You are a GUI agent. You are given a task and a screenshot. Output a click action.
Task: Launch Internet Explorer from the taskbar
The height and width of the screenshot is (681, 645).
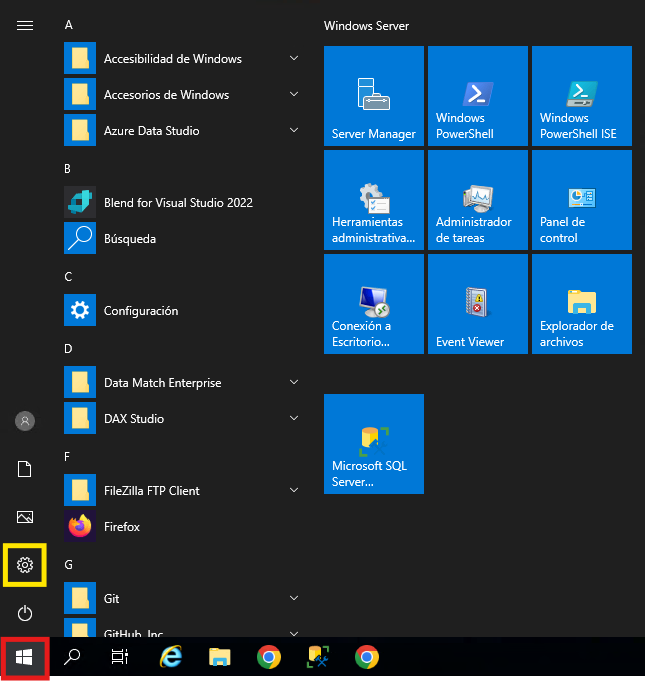coord(171,657)
